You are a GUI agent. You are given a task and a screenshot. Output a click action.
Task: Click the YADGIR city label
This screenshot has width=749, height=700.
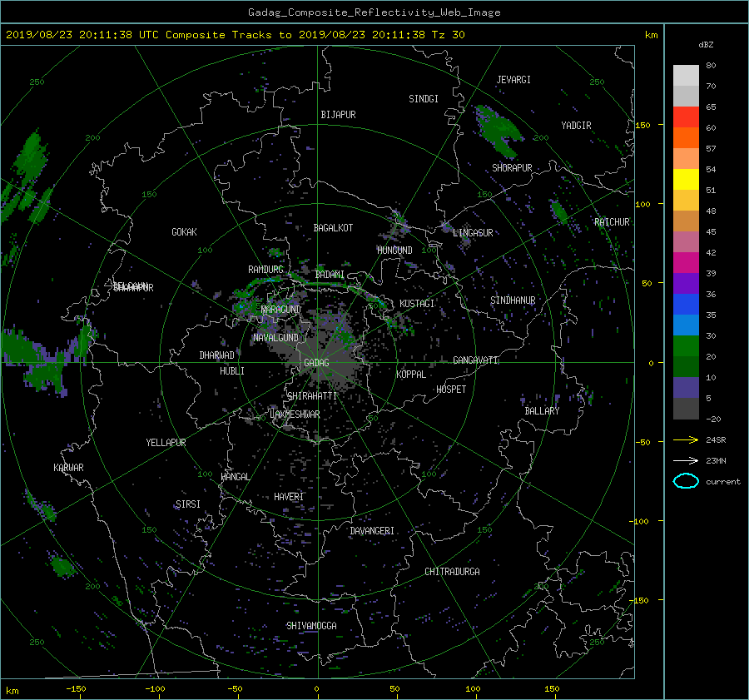tap(576, 126)
